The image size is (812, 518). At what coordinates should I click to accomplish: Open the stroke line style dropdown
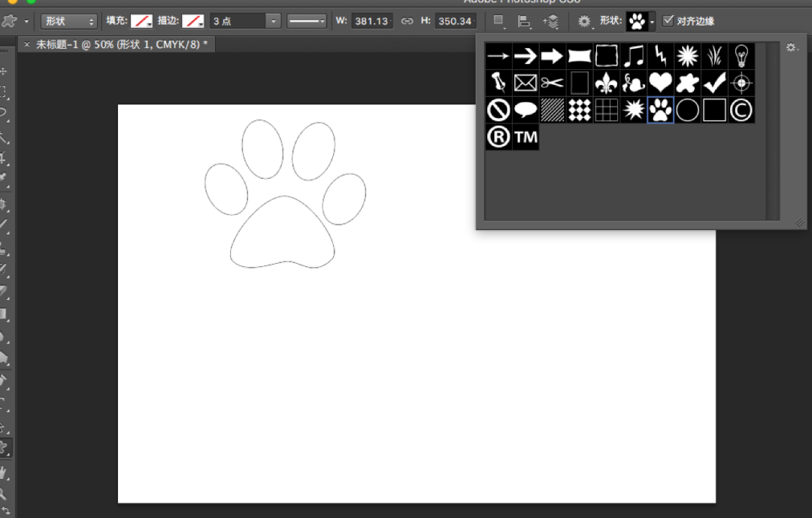[307, 21]
